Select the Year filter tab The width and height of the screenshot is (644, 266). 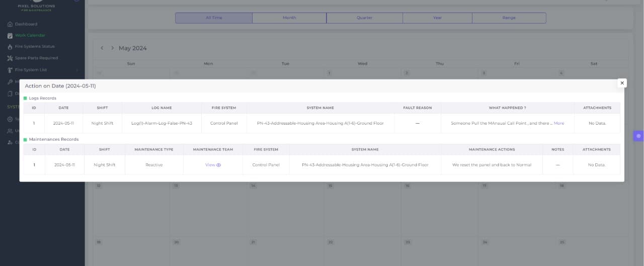437,18
